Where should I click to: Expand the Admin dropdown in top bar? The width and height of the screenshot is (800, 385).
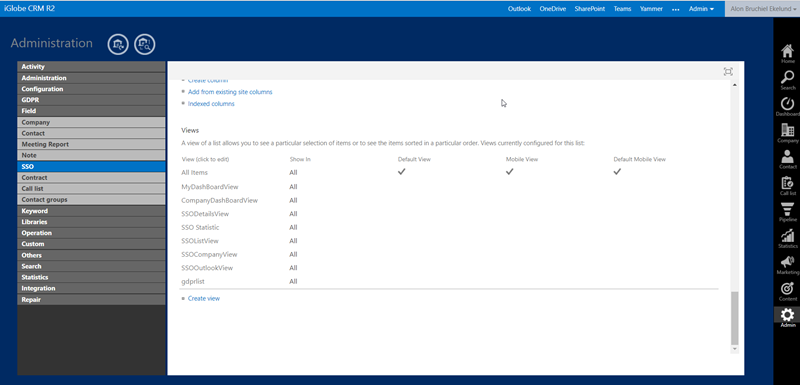pyautogui.click(x=701, y=9)
